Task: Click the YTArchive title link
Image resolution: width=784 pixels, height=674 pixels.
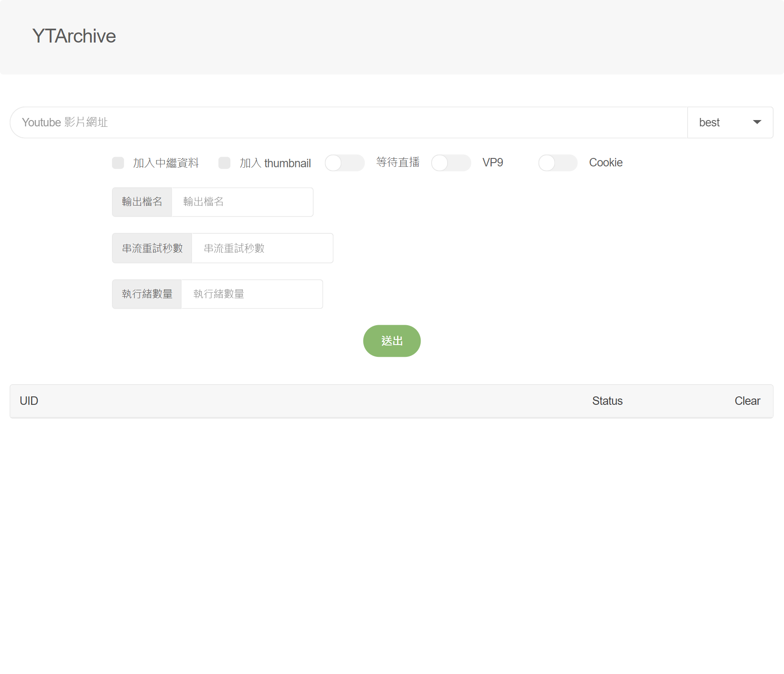Action: pyautogui.click(x=74, y=36)
